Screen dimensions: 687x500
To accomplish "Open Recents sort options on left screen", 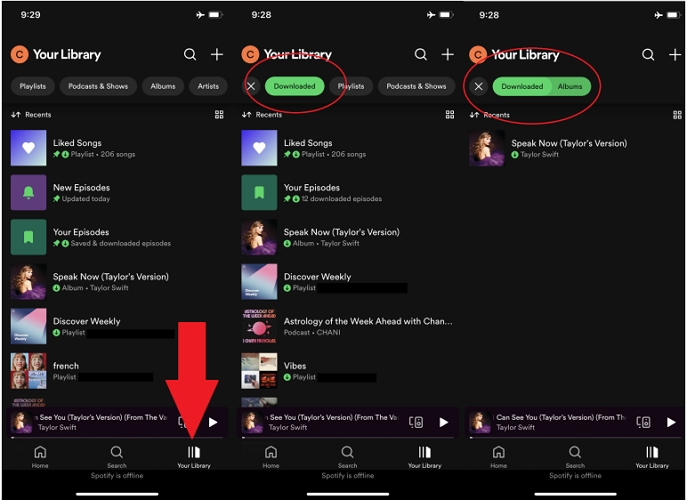I will point(31,115).
